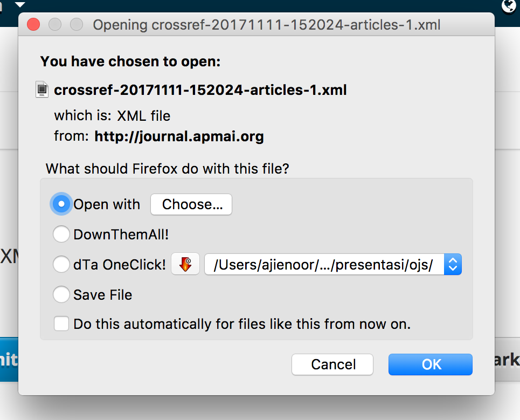Close the dialog with the red button
Viewport: 520px width, 420px height.
pos(33,25)
